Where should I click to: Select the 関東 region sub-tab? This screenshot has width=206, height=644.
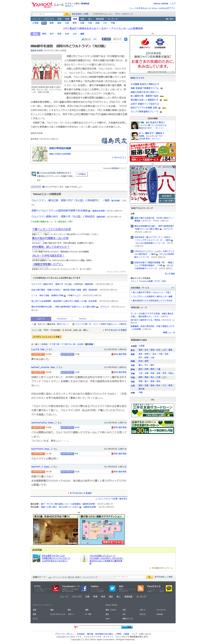(52, 23)
